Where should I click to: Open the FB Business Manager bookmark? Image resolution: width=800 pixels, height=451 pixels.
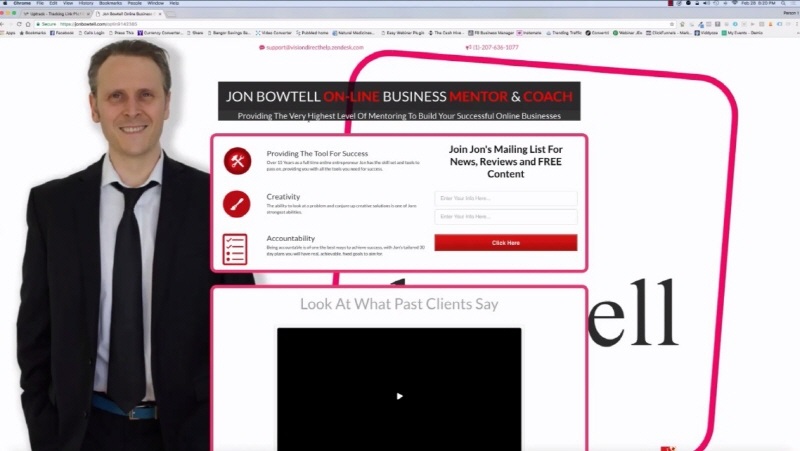[x=491, y=33]
